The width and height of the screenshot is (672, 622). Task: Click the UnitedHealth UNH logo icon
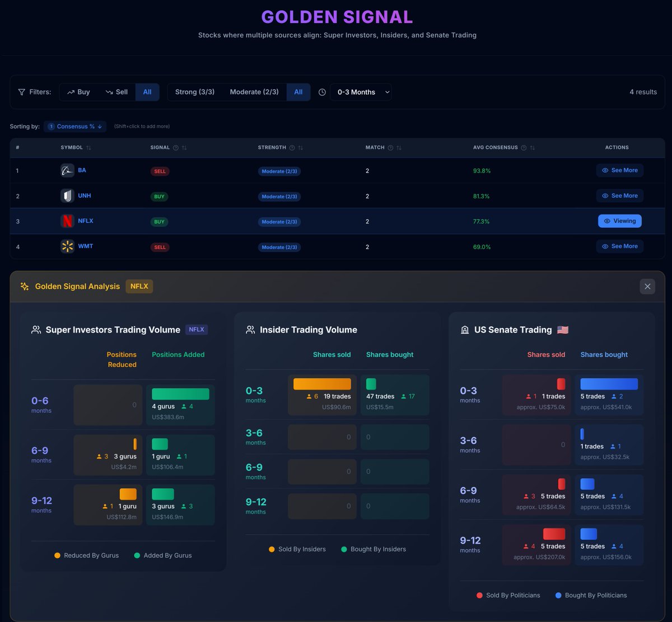[67, 195]
